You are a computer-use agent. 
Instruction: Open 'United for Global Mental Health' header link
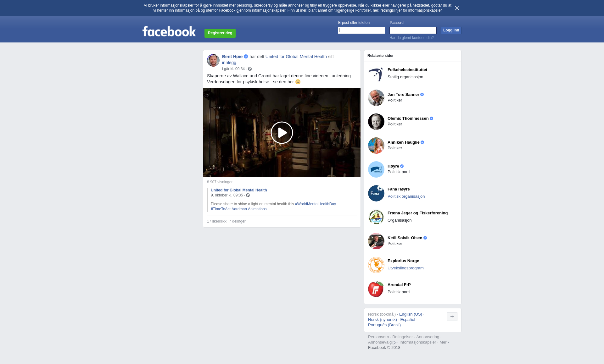(x=296, y=57)
